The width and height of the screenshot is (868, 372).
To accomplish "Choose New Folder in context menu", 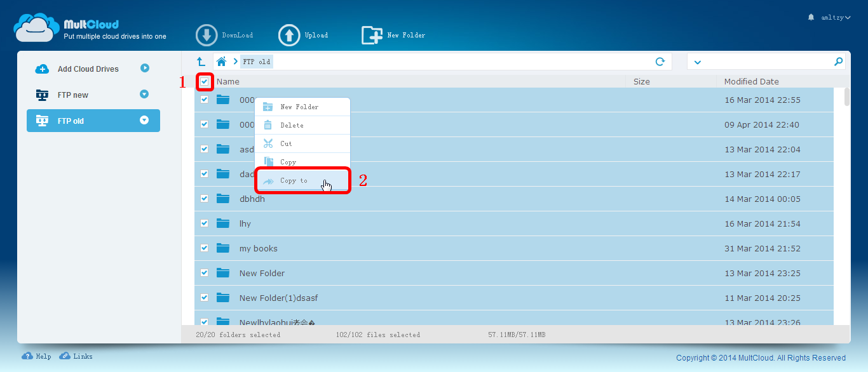I will (302, 107).
